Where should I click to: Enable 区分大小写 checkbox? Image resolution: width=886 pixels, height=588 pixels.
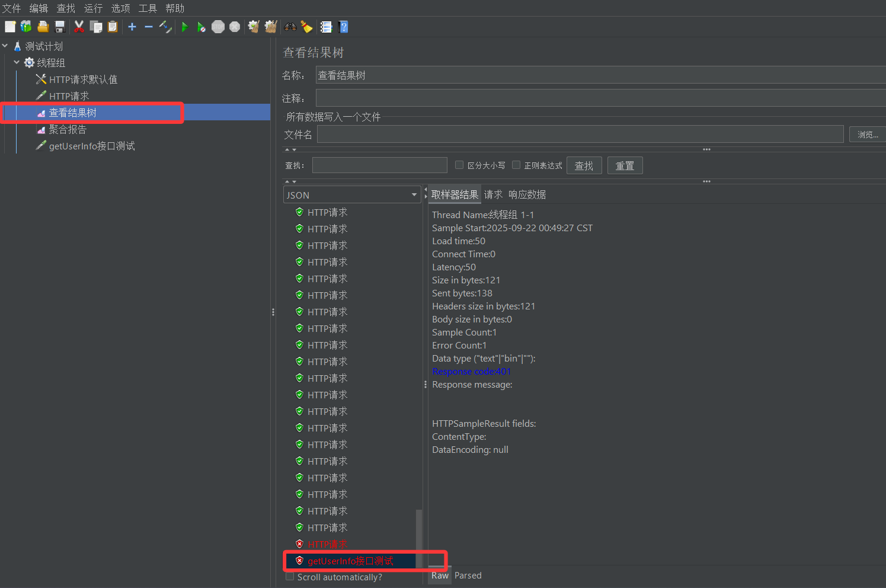pos(459,165)
